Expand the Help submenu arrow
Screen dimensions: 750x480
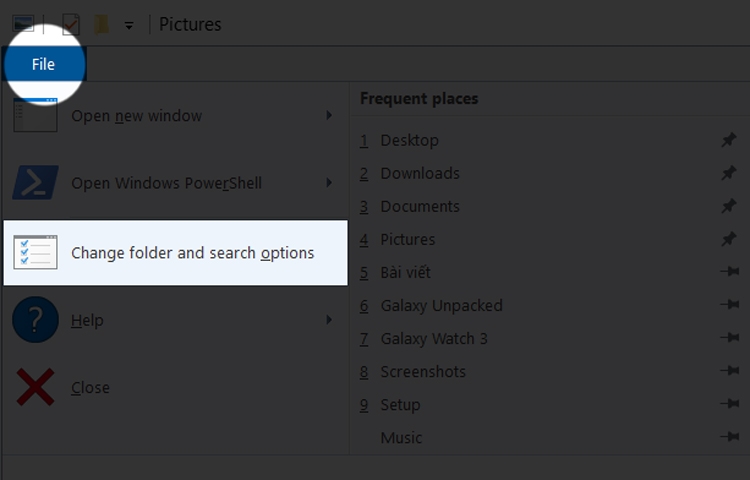[x=329, y=321]
